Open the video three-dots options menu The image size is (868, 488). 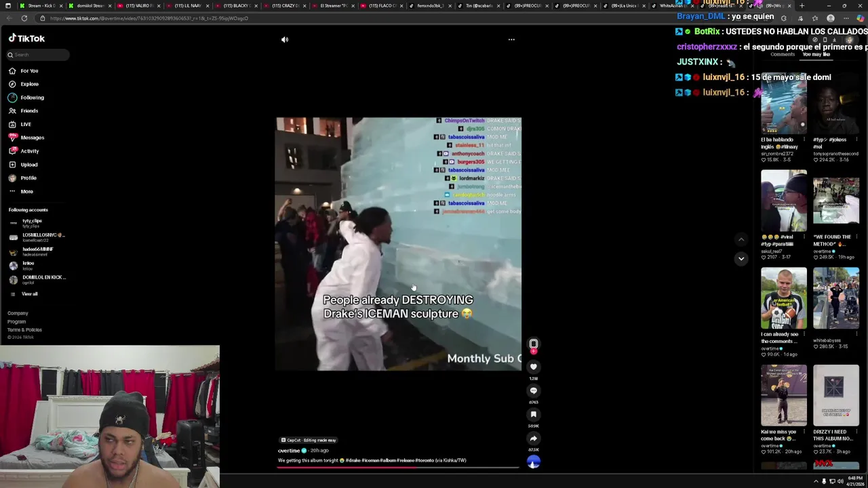[511, 39]
